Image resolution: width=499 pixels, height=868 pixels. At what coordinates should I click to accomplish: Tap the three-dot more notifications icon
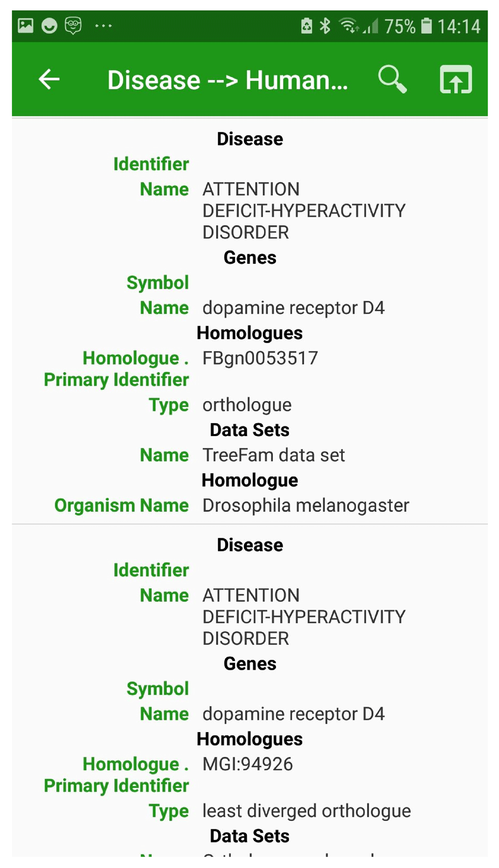tap(103, 25)
